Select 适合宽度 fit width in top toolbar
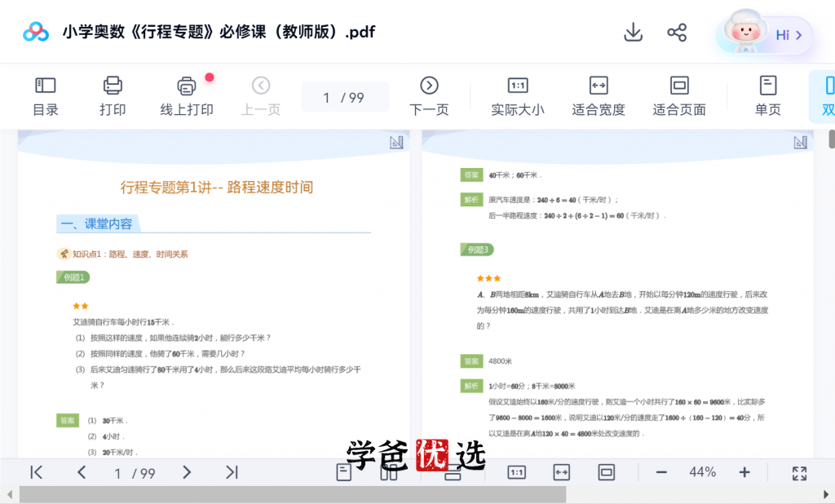 click(x=599, y=96)
